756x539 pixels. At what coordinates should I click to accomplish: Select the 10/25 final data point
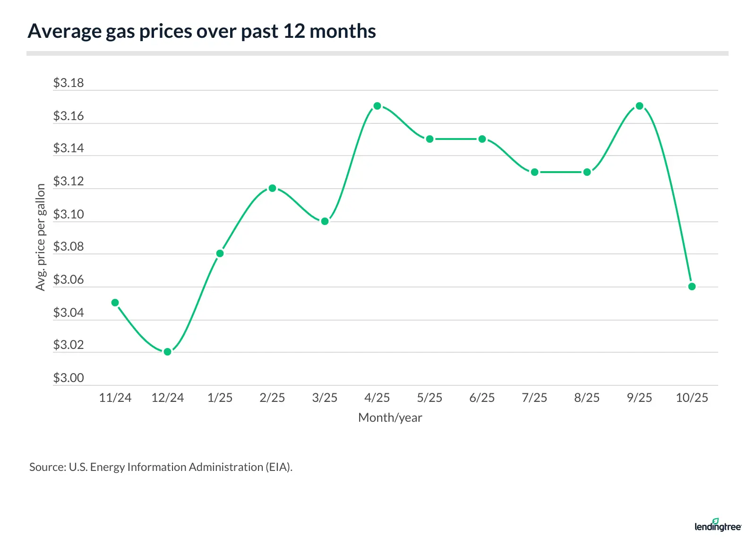692,287
